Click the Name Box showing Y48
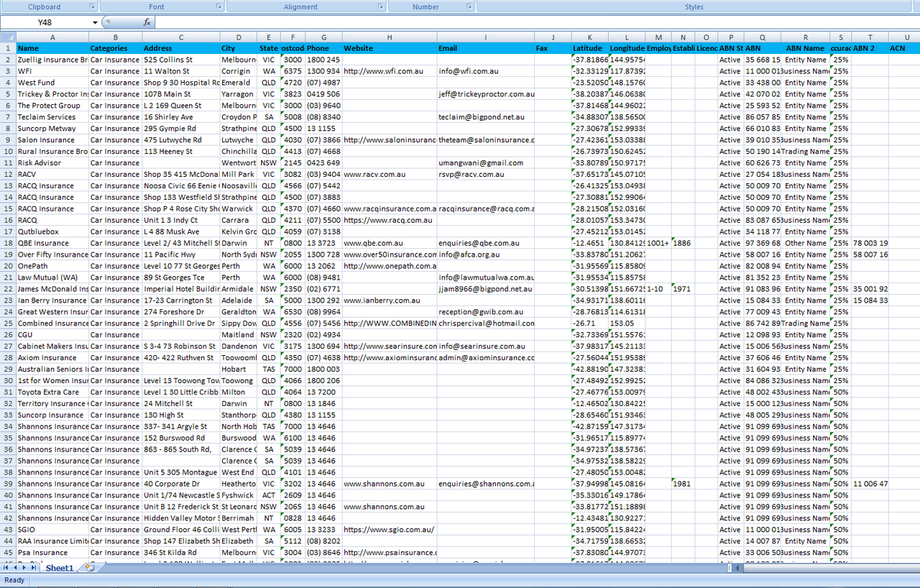The height and width of the screenshot is (588, 920). pyautogui.click(x=45, y=22)
